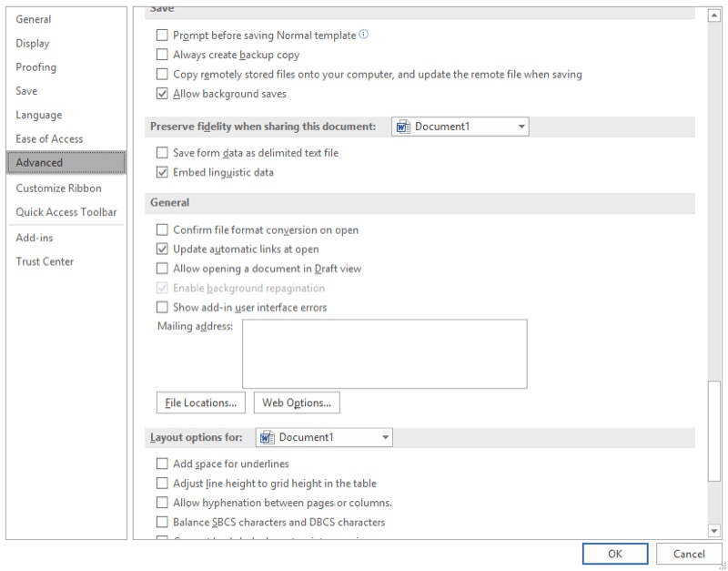Click scrollbar up arrow
Viewport: 728px width, 571px height.
point(713,15)
